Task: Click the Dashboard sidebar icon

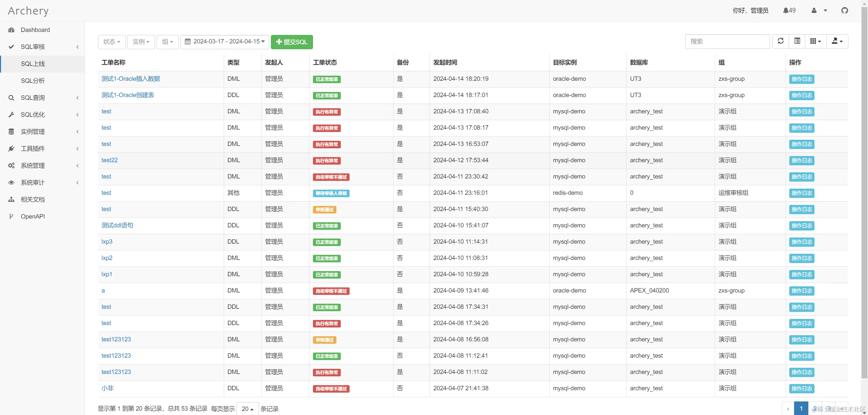Action: point(11,30)
